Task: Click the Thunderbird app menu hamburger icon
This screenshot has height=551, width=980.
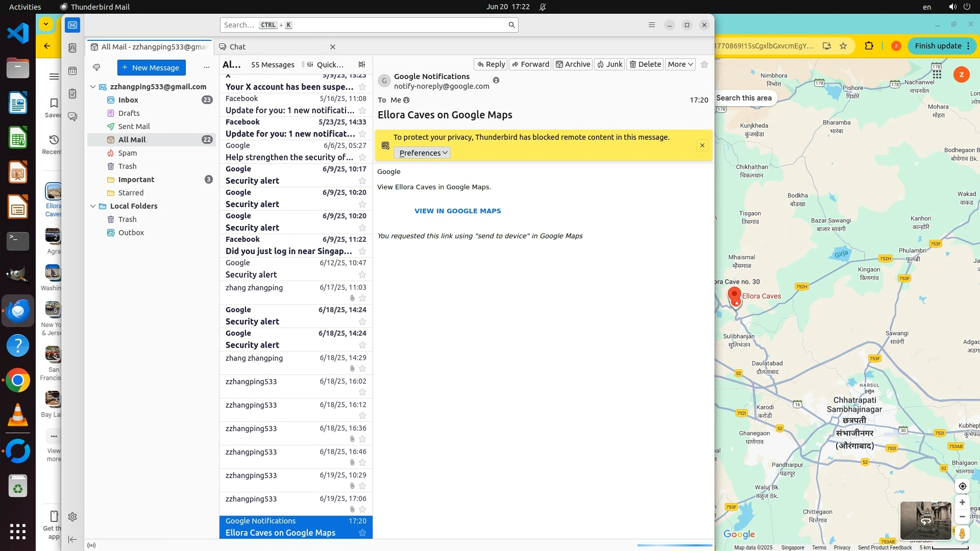Action: [x=652, y=25]
